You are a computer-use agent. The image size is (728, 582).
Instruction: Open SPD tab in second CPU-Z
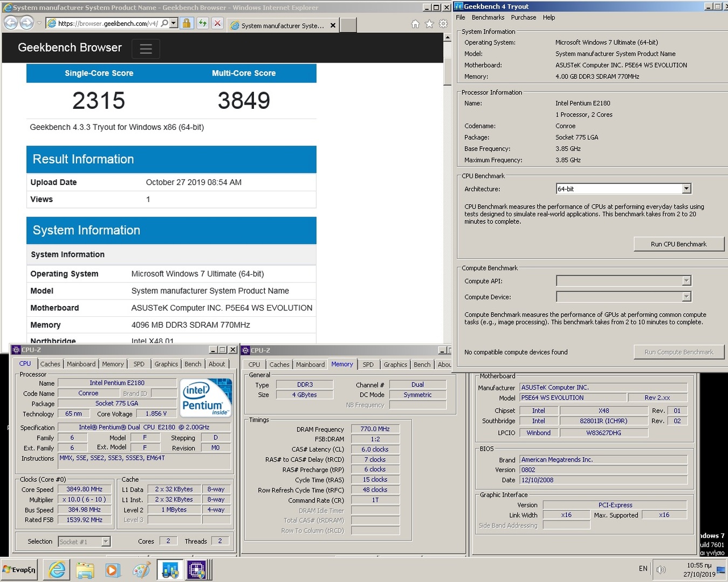pos(368,365)
